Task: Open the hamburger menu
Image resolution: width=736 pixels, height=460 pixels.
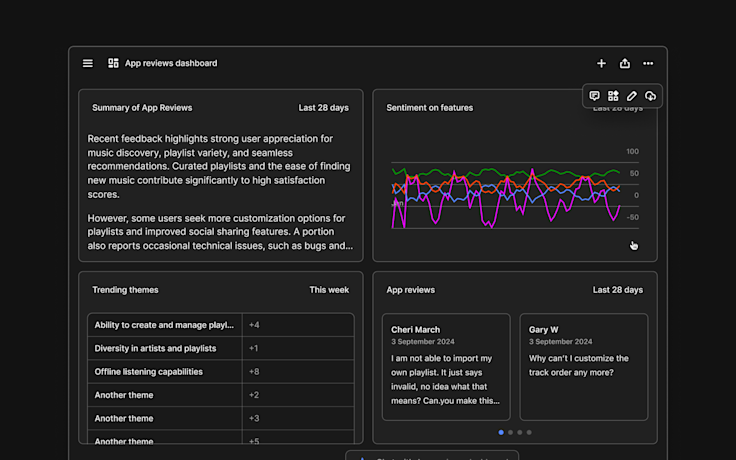Action: [x=88, y=63]
